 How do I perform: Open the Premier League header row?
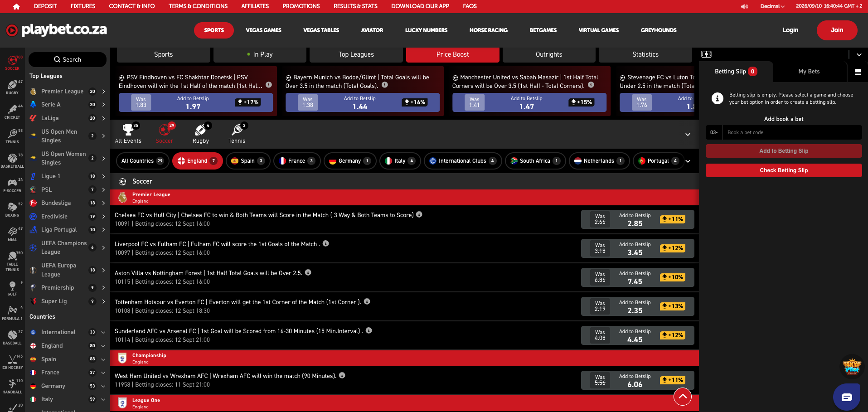pyautogui.click(x=404, y=198)
